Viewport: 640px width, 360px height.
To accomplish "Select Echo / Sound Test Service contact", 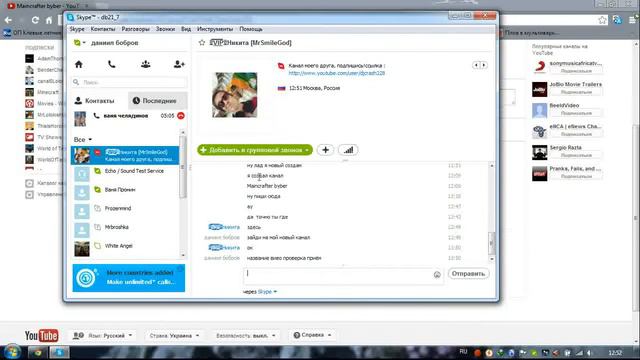I will [x=125, y=173].
